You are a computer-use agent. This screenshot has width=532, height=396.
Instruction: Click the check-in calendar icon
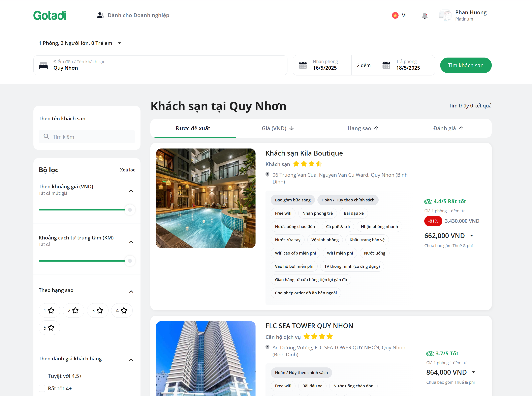(303, 65)
